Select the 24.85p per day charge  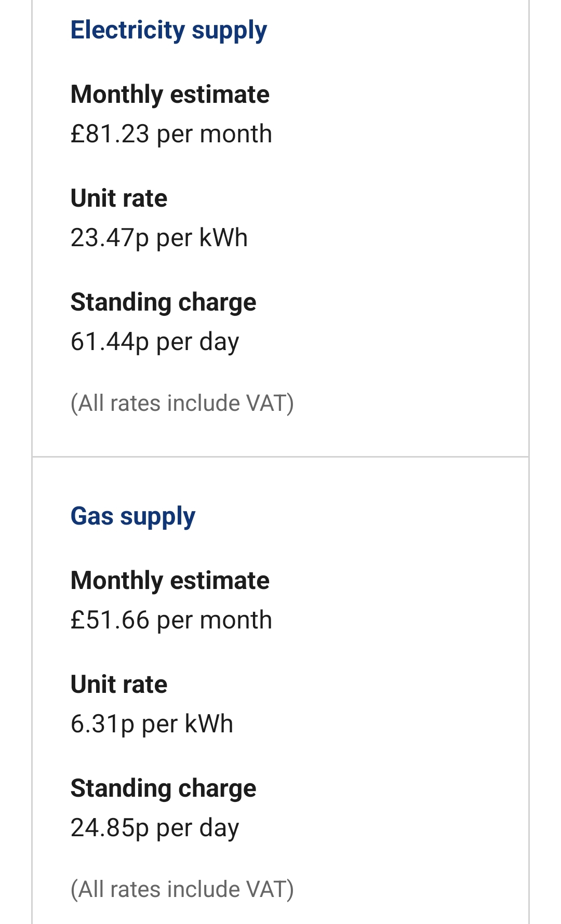click(x=155, y=828)
